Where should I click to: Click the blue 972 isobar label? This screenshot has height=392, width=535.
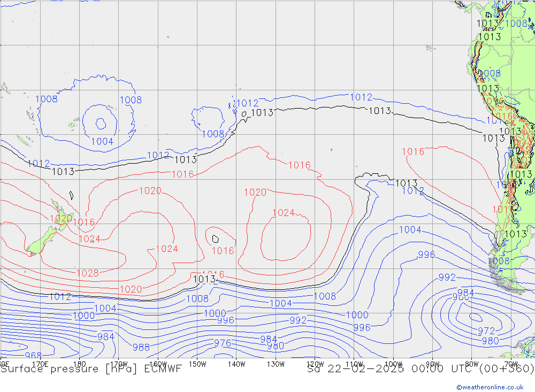tap(486, 331)
